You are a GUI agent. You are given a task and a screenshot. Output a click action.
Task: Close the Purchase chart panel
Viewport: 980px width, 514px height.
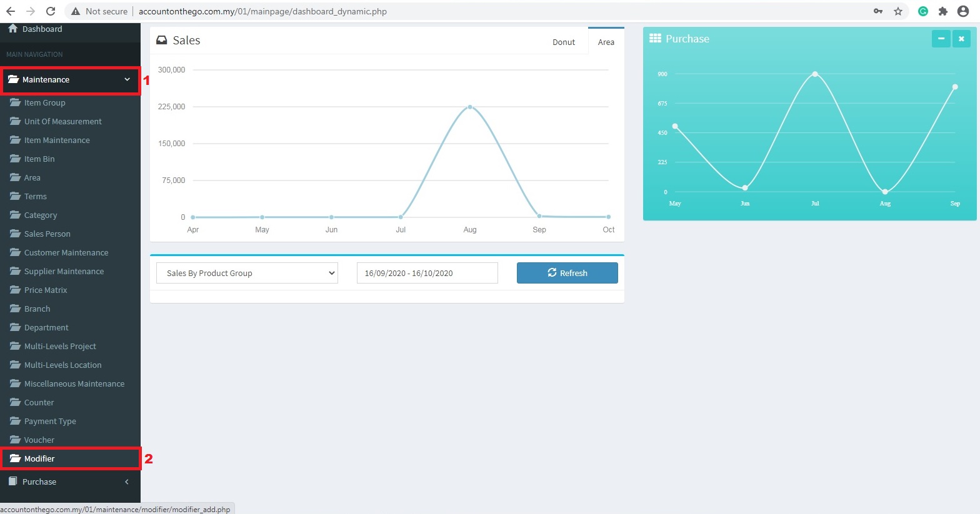click(x=961, y=39)
